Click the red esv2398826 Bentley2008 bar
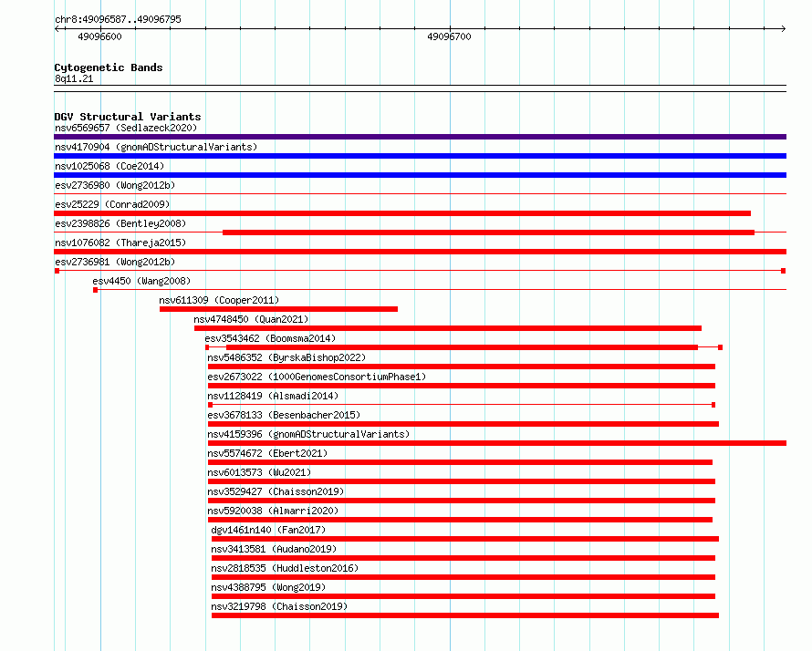812x651 pixels. [x=488, y=232]
